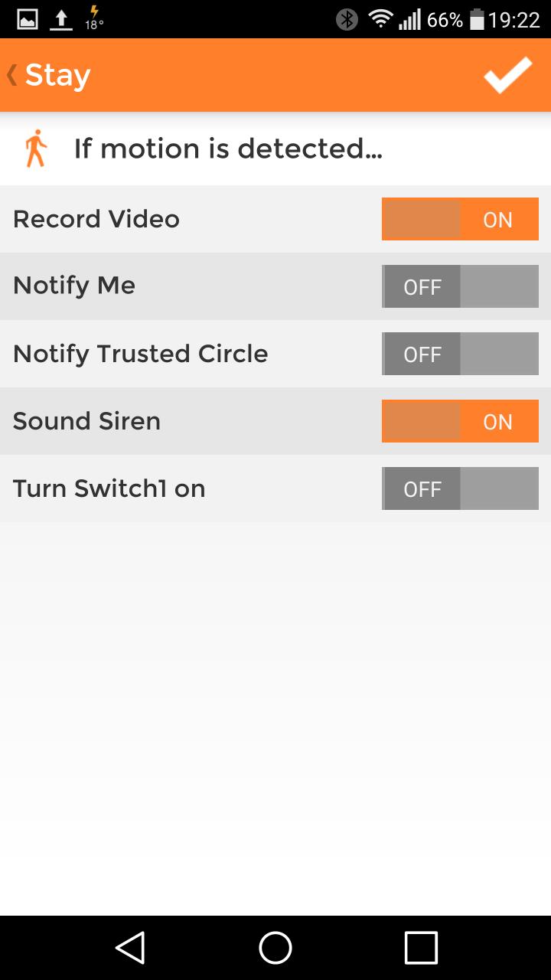
Task: Enable the Notify Me toggle
Action: point(460,286)
